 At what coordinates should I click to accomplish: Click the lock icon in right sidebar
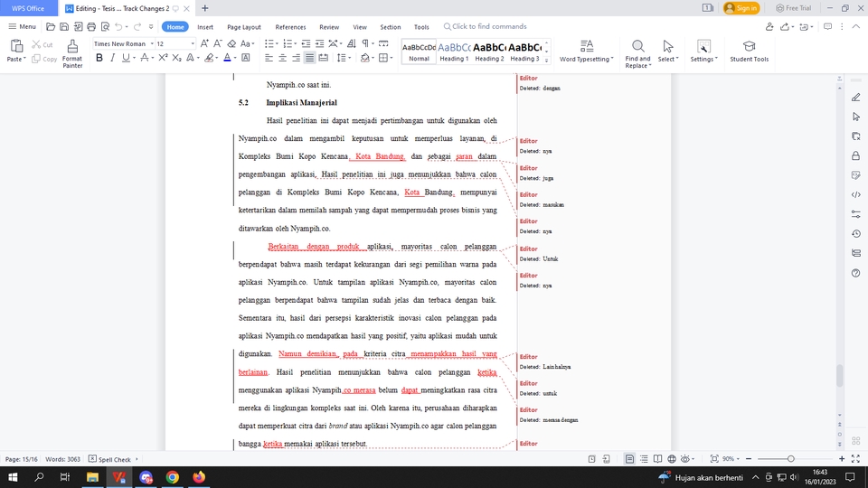point(856,155)
